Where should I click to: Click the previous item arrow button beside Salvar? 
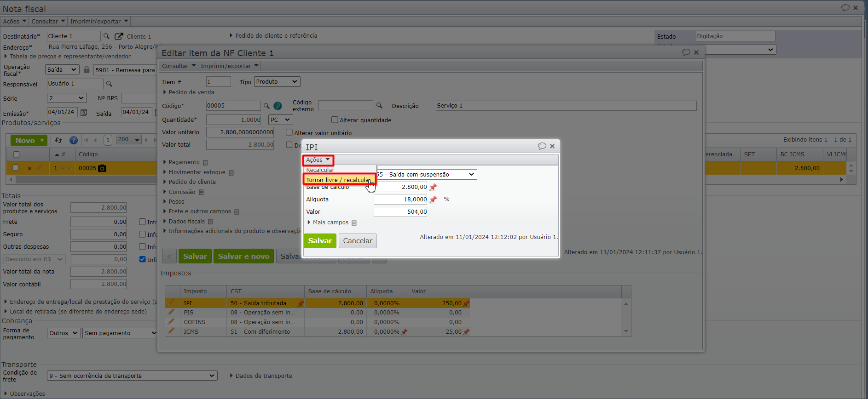[x=169, y=256]
